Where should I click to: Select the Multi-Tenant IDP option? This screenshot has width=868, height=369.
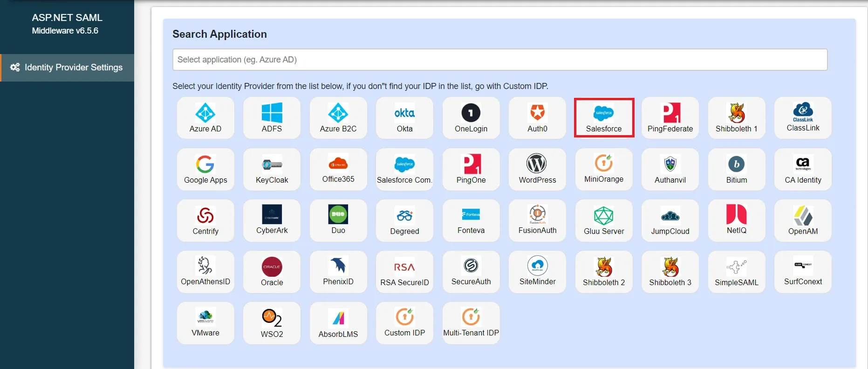(471, 323)
